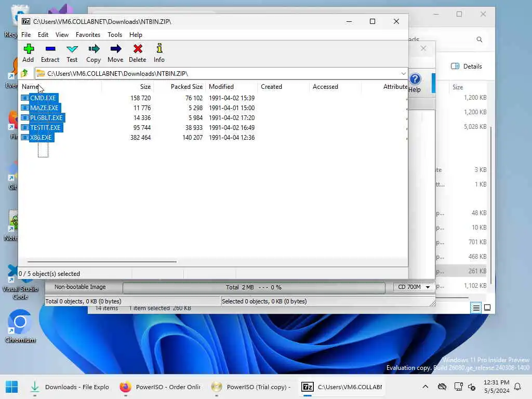
Task: Click the 5,028 KB file size entry
Action: [475, 127]
